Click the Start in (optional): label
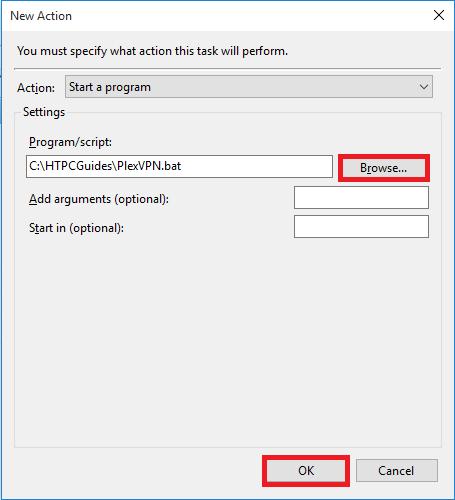Screen dimensions: 455x500 76,228
